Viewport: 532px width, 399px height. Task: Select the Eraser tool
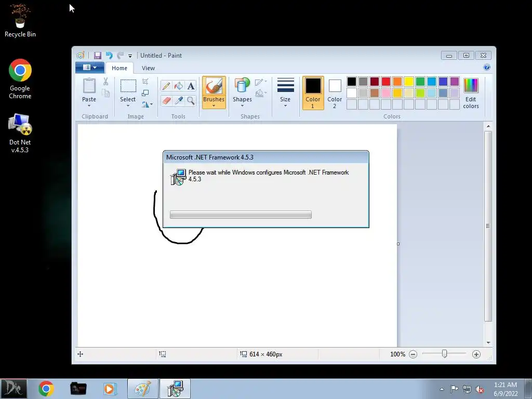click(166, 100)
